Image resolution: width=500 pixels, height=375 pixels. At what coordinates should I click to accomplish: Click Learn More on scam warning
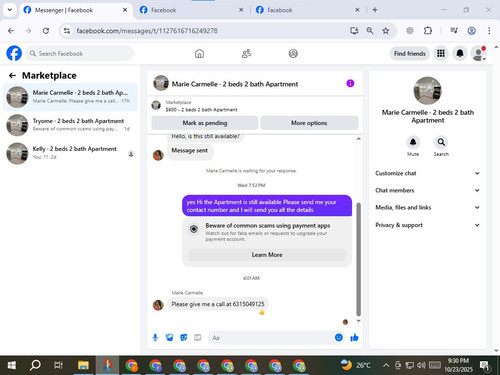[267, 255]
